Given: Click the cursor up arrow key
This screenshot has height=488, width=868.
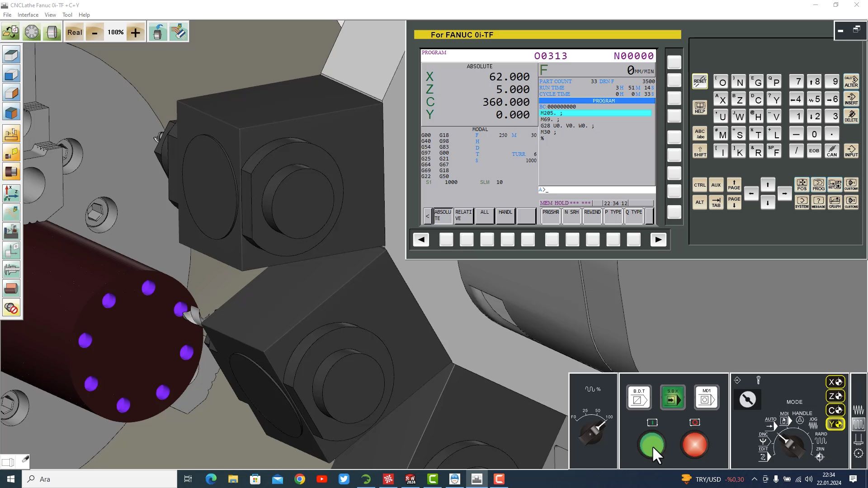Looking at the screenshot, I should click(x=768, y=184).
